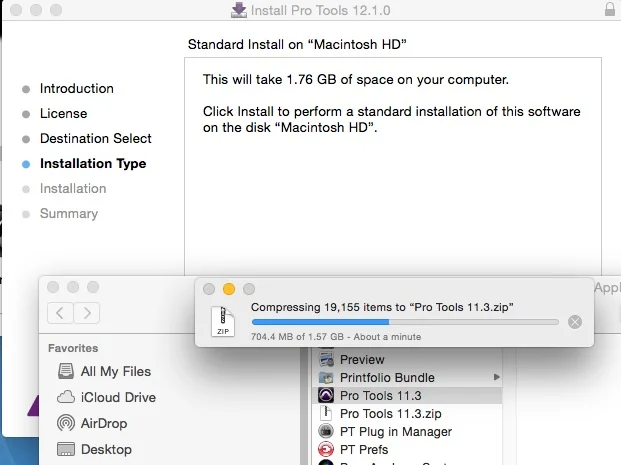Click License step in installer

pos(63,114)
